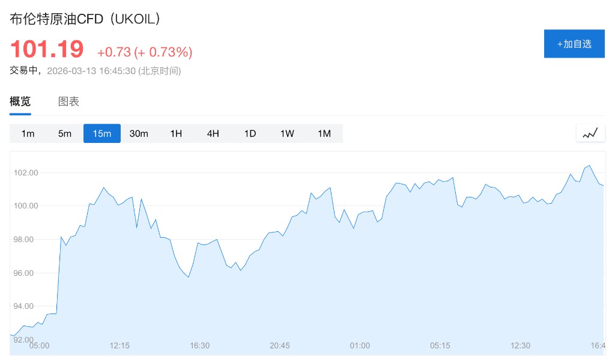Switch chart to 30m interval
This screenshot has width=615, height=364.
[x=139, y=133]
